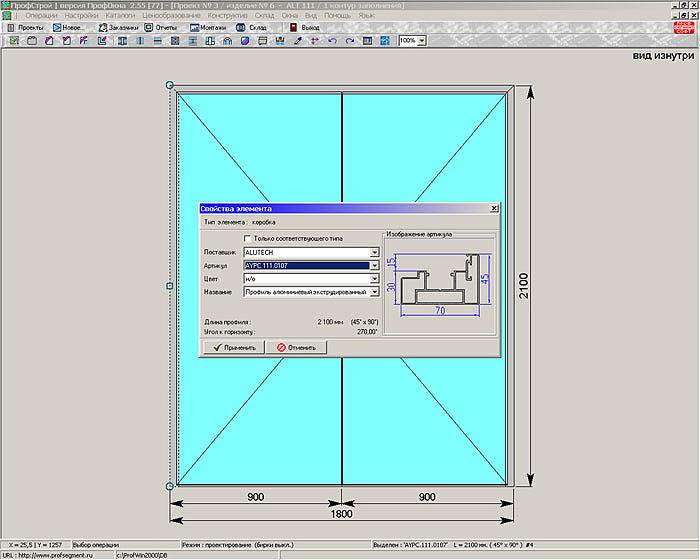Open Склад from the toolbar

[x=253, y=28]
